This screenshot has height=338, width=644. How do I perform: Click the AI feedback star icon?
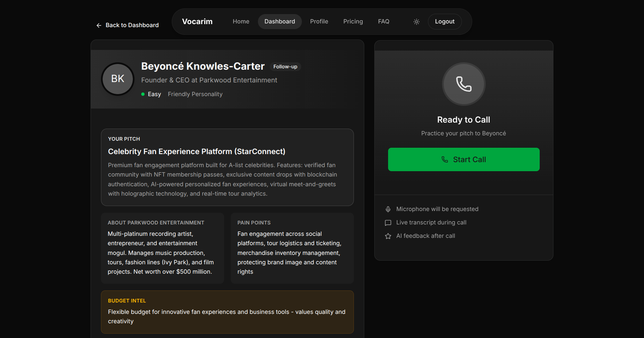(388, 236)
